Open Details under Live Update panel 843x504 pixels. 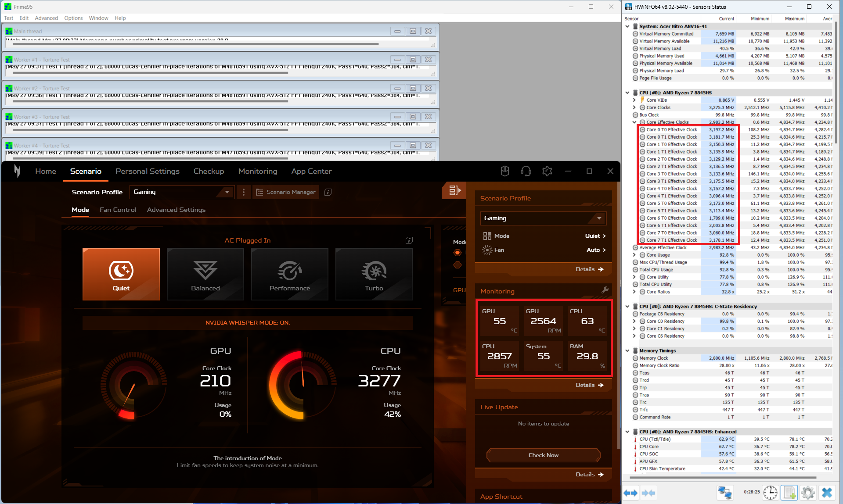pyautogui.click(x=590, y=475)
